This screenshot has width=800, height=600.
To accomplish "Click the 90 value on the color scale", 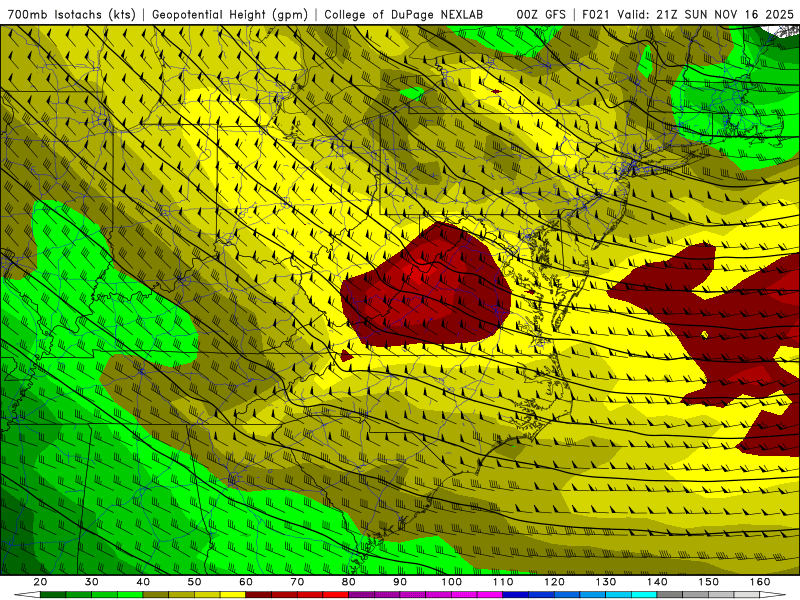I will (x=400, y=582).
